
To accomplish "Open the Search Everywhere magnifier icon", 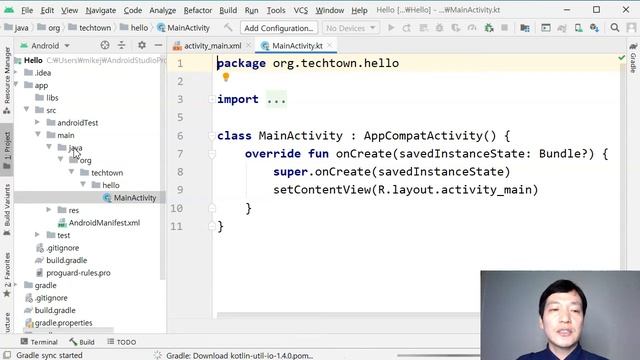I will pos(615,28).
